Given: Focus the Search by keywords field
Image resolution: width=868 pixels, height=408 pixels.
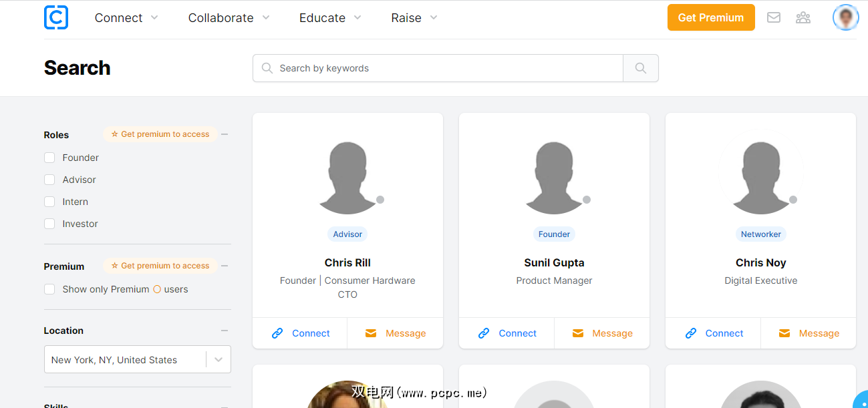Looking at the screenshot, I should pos(438,68).
